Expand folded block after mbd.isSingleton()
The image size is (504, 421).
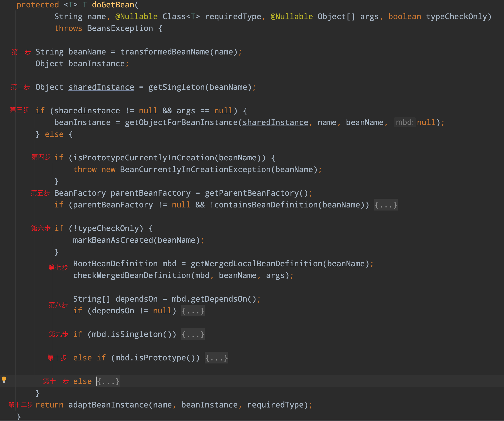(x=193, y=334)
